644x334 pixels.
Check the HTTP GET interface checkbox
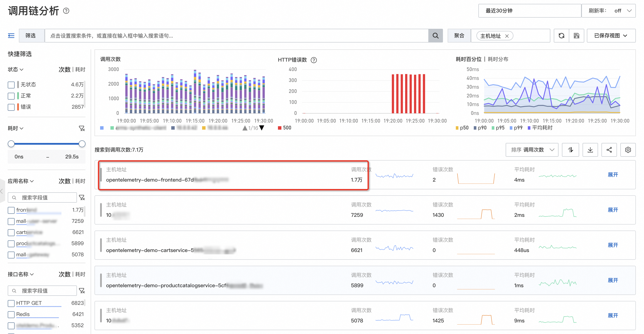(x=11, y=303)
